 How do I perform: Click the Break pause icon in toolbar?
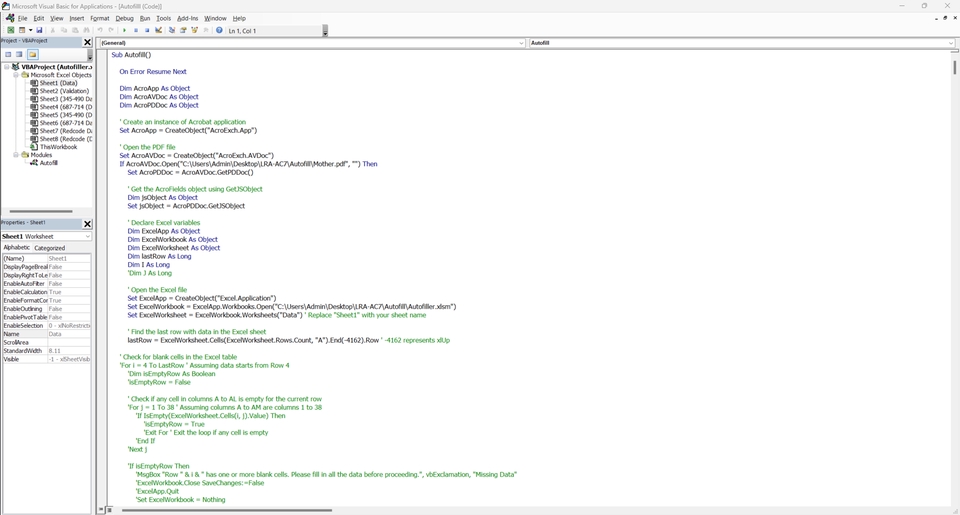tap(136, 30)
